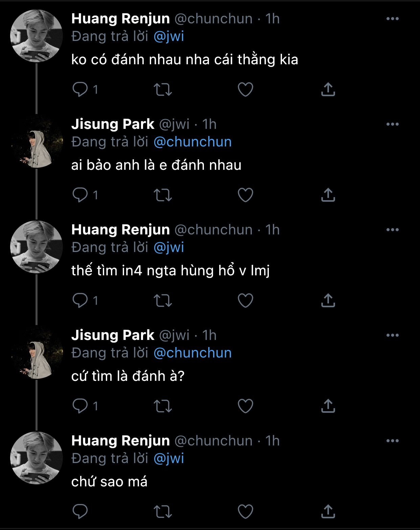Viewport: 420px width, 530px height.
Task: Reply to the "chứ sao má" tweet
Action: [80, 511]
